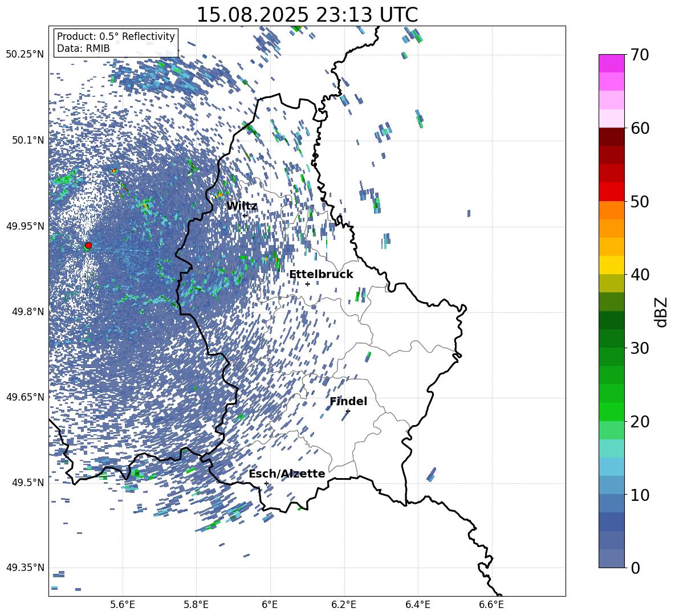Click the Findel location cross marker
675x616 pixels.
(348, 411)
